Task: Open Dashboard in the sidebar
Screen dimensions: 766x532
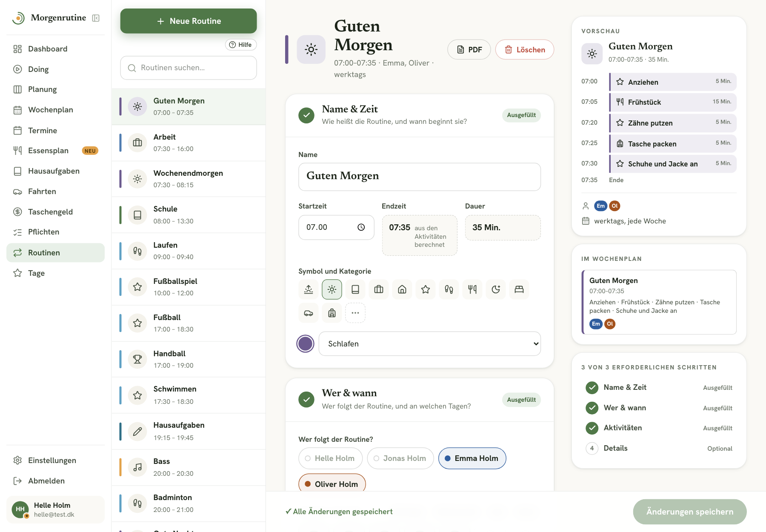Action: [55, 49]
